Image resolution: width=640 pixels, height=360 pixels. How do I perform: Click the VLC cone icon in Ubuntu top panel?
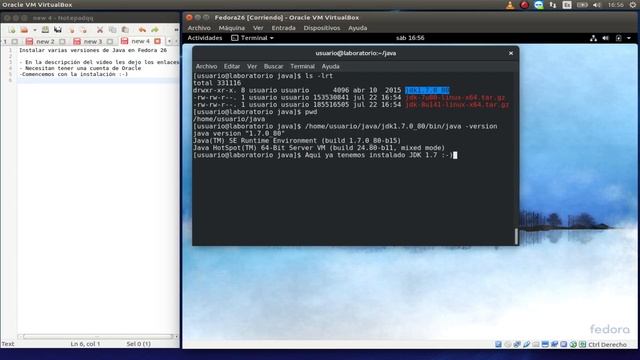pos(510,5)
